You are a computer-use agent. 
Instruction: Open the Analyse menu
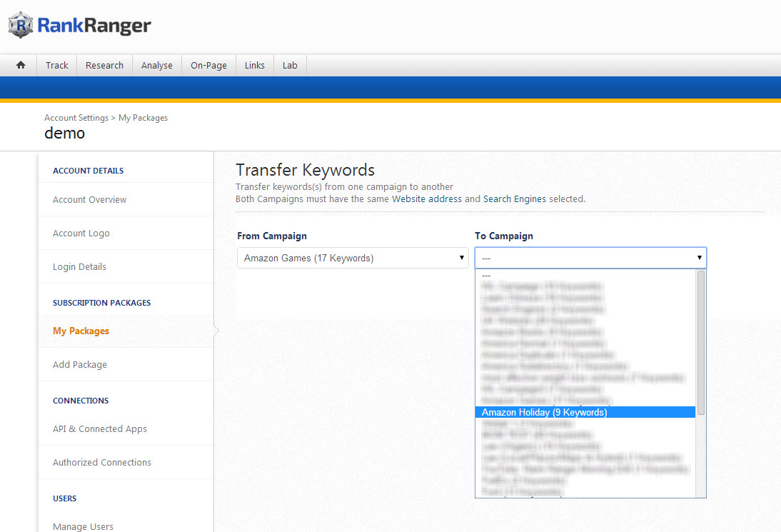[157, 65]
